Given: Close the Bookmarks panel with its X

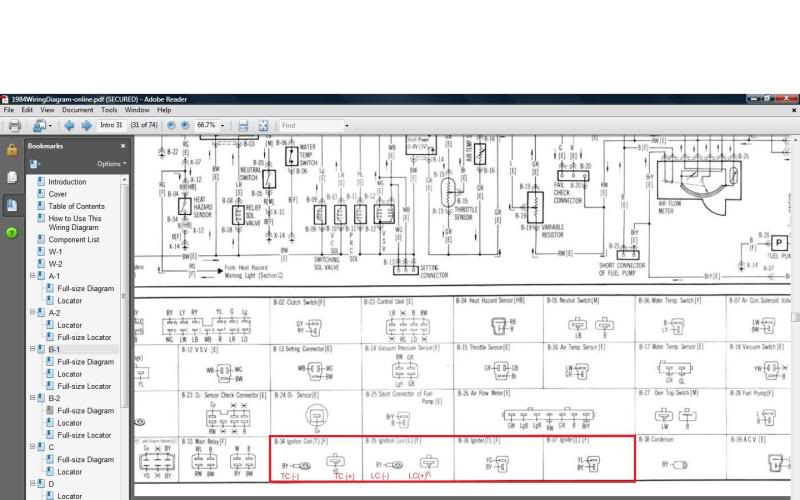Looking at the screenshot, I should (x=123, y=146).
